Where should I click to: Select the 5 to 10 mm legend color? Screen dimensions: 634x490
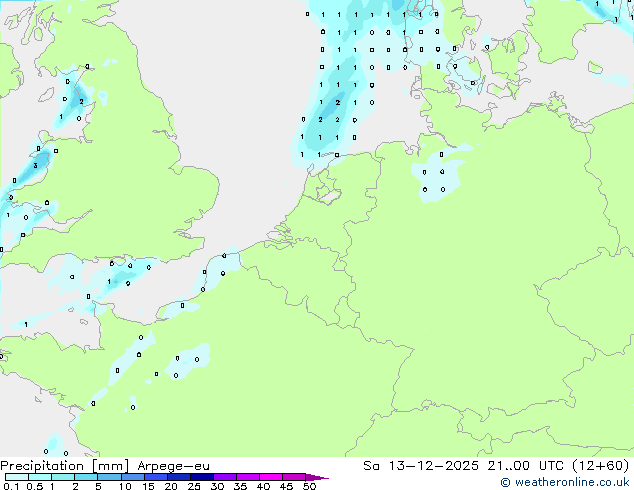point(109,477)
